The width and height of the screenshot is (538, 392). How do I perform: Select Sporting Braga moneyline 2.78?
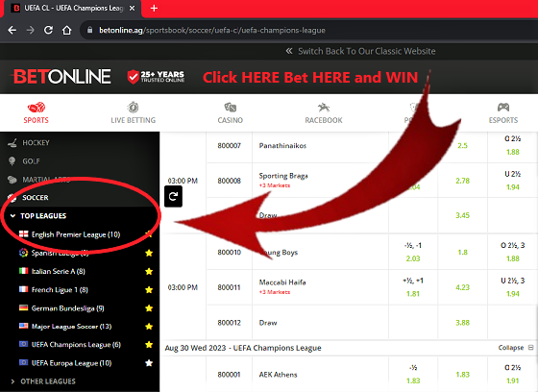462,181
